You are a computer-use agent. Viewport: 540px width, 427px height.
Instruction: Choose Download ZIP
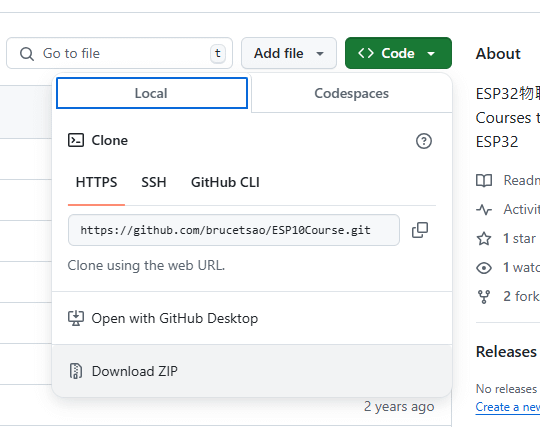(x=252, y=371)
